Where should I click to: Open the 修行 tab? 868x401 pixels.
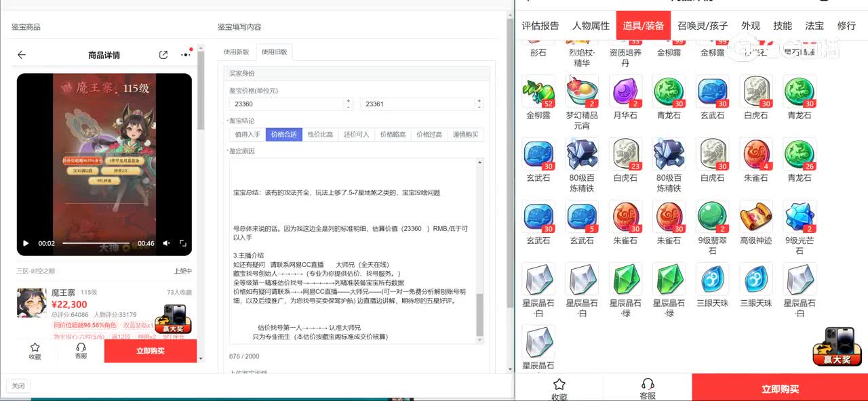[x=846, y=26]
